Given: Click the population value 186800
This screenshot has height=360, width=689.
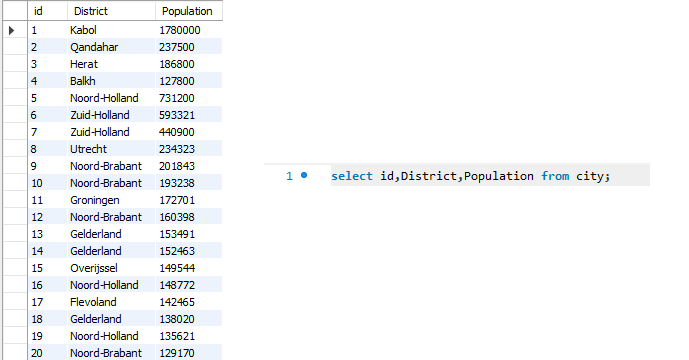Looking at the screenshot, I should click(x=177, y=64).
